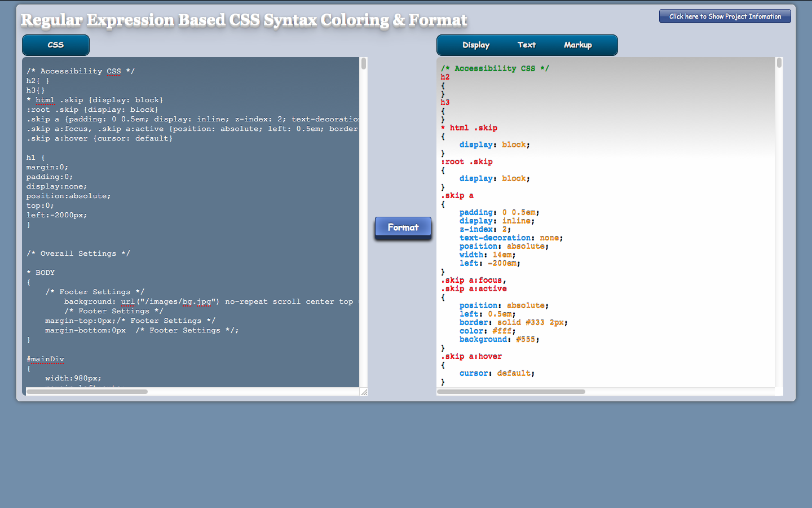Click here to Show Project Information
Image resolution: width=812 pixels, height=508 pixels.
tap(725, 16)
